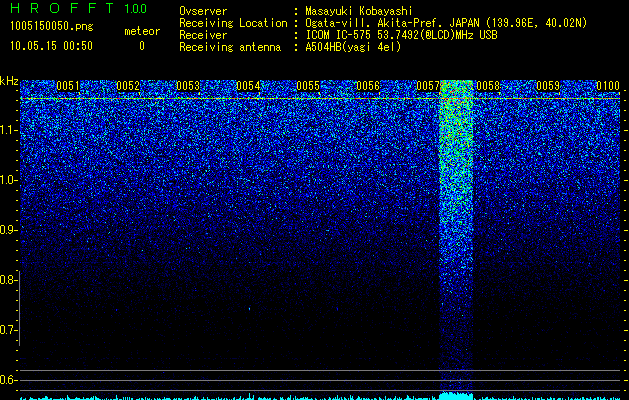
Task: Click the 0054 time marker
Action: click(x=248, y=86)
